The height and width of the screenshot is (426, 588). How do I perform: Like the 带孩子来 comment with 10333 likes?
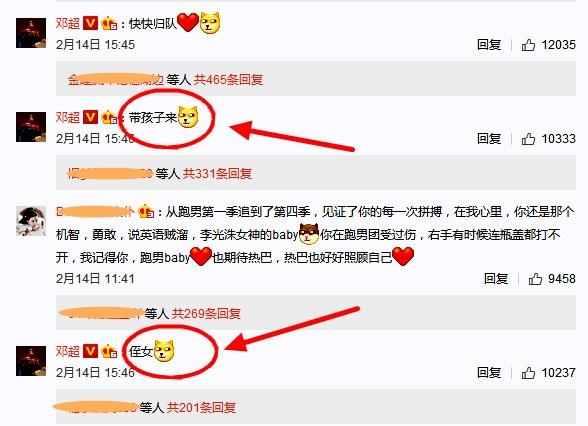coord(528,139)
